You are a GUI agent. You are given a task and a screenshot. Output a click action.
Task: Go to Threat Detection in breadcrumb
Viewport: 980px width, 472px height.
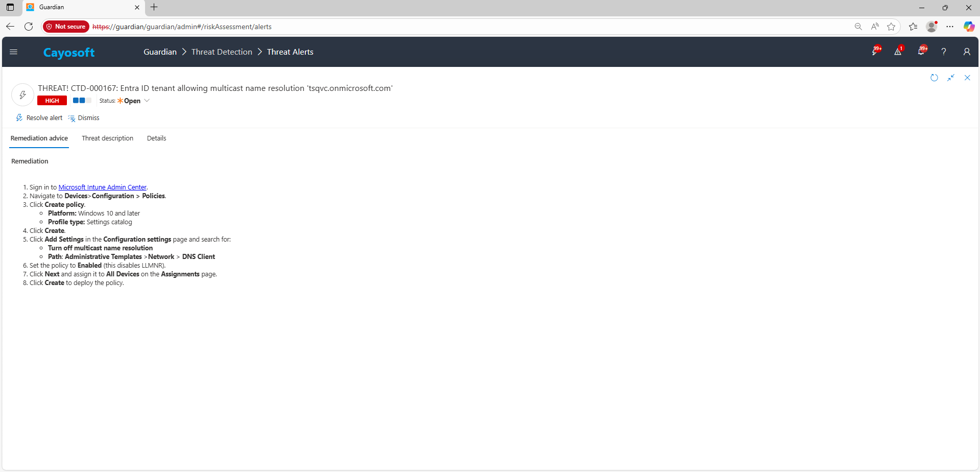222,52
